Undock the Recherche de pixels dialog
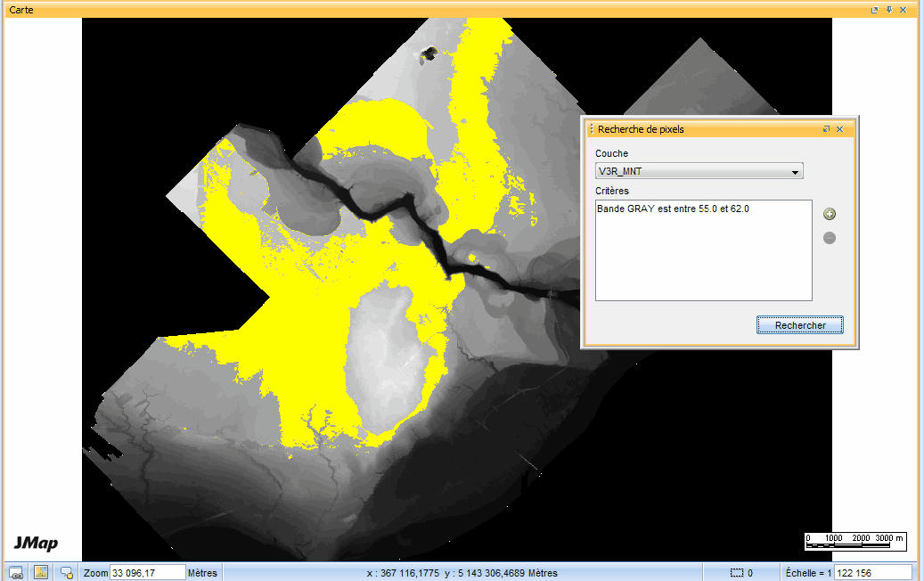Image resolution: width=924 pixels, height=581 pixels. [826, 129]
